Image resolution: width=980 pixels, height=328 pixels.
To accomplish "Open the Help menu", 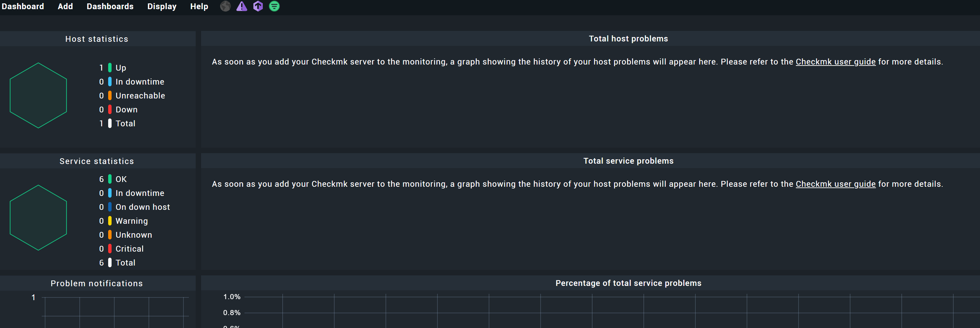I will (199, 6).
